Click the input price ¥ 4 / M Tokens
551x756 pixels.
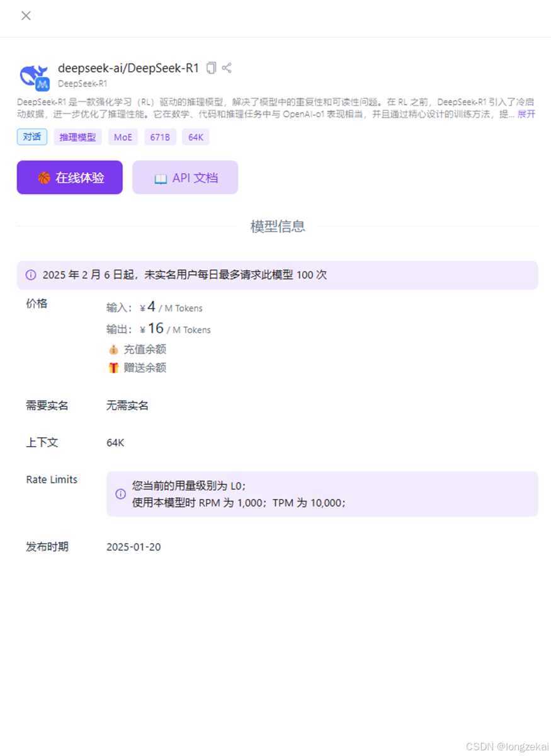pos(171,307)
